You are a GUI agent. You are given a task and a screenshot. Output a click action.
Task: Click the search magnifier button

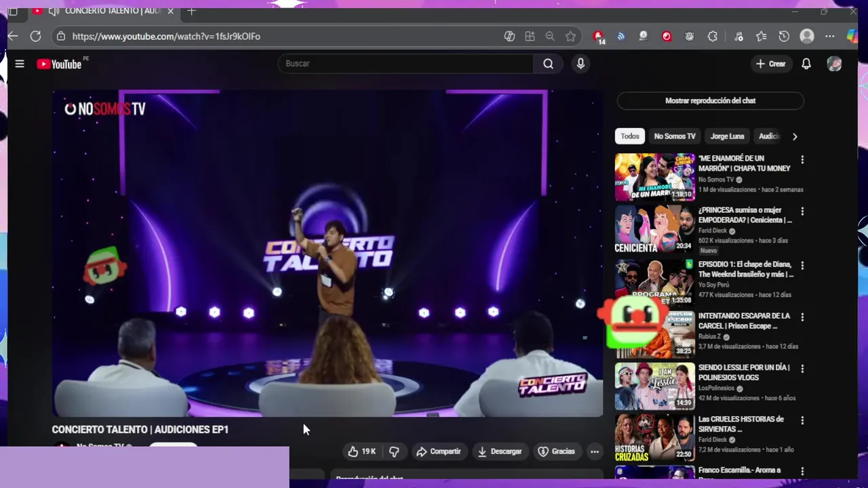(548, 64)
